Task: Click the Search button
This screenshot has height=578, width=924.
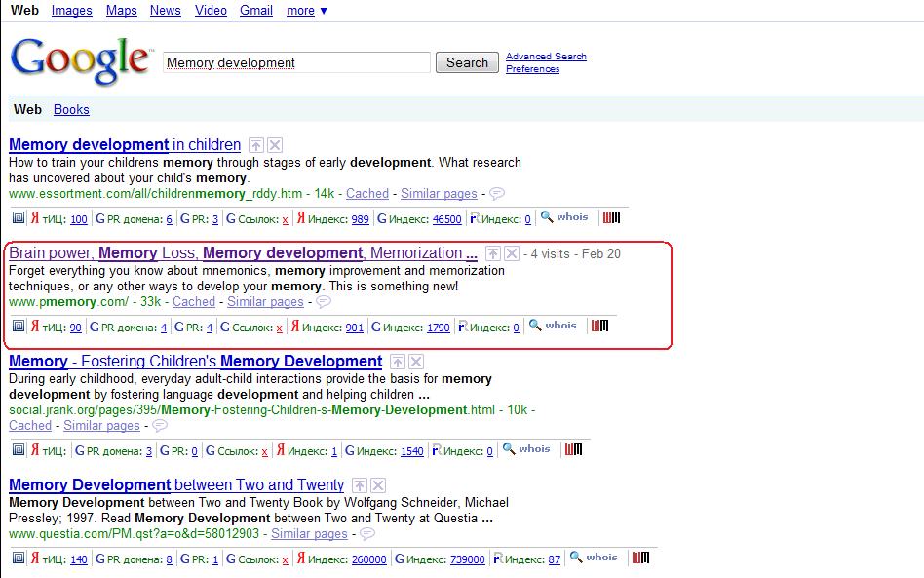Action: (467, 62)
